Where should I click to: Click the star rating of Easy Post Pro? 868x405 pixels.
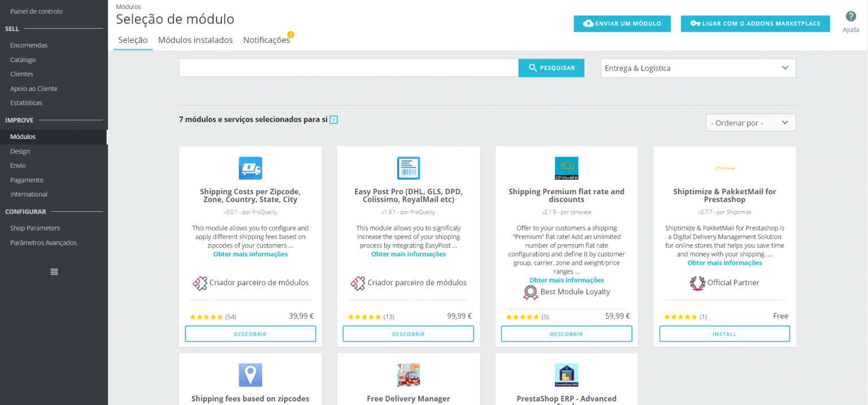[364, 317]
